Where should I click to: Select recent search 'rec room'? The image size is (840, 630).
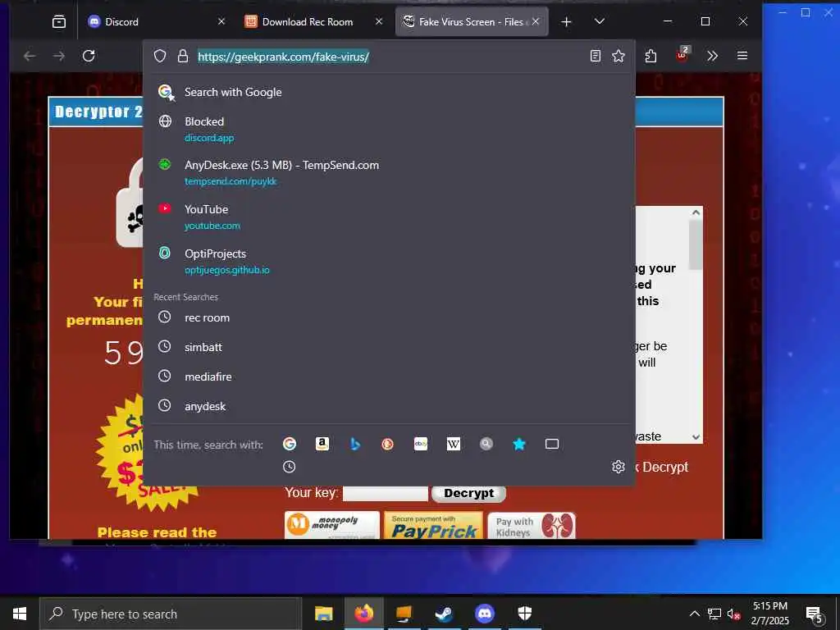coord(390,317)
